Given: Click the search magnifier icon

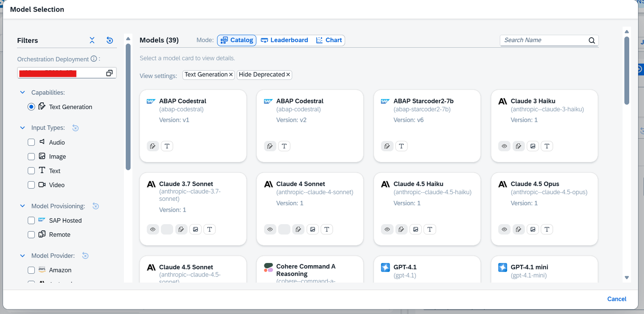Looking at the screenshot, I should pyautogui.click(x=592, y=40).
